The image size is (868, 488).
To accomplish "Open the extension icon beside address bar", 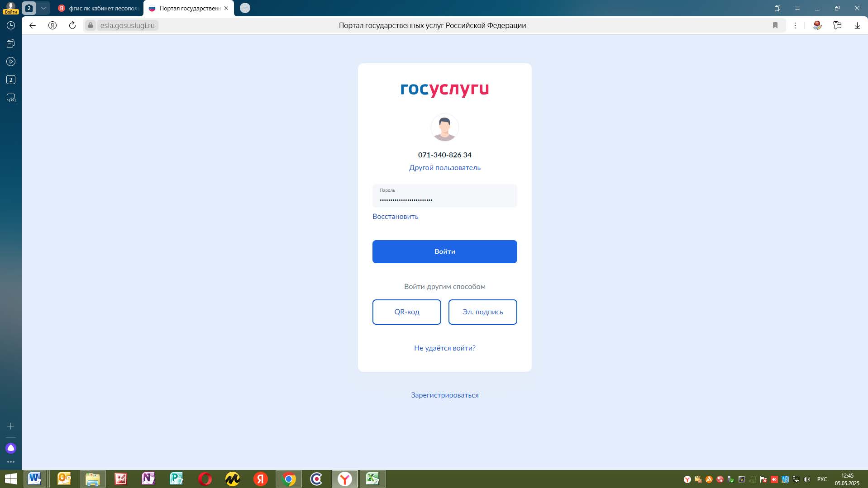I will 817,25.
